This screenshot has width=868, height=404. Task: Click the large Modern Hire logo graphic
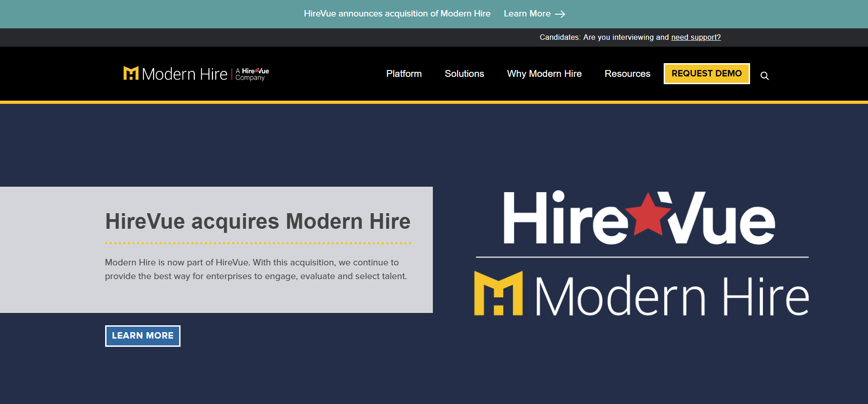click(641, 294)
